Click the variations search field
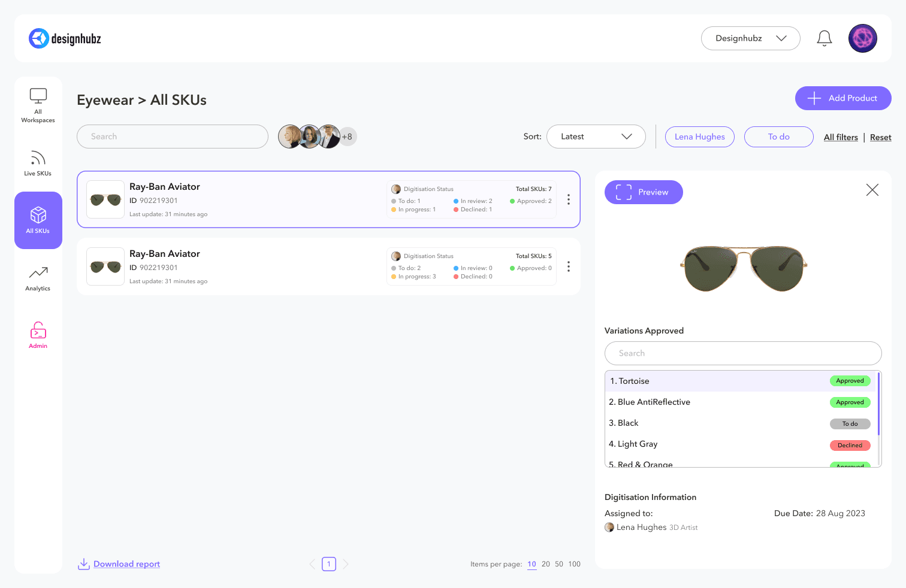Screen dimensions: 906x588 [743, 353]
